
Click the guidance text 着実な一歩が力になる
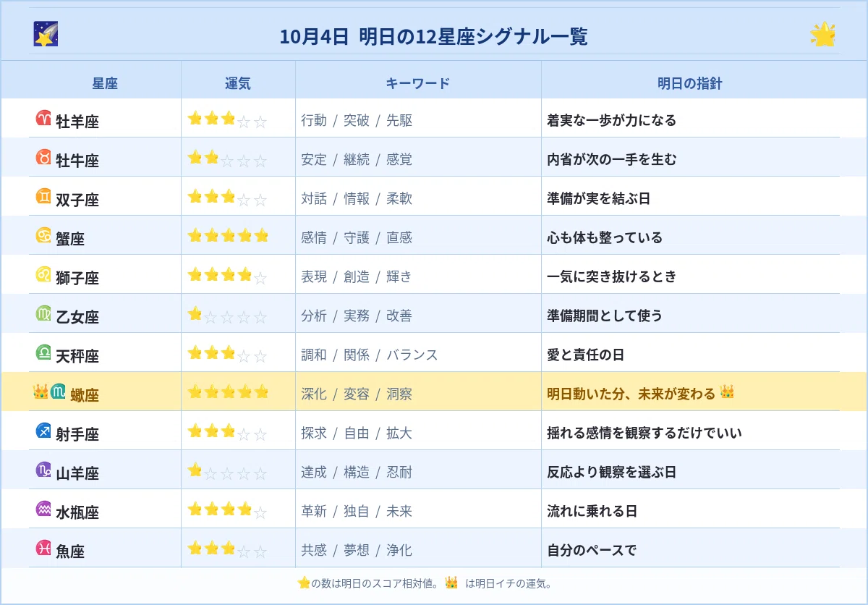click(612, 120)
